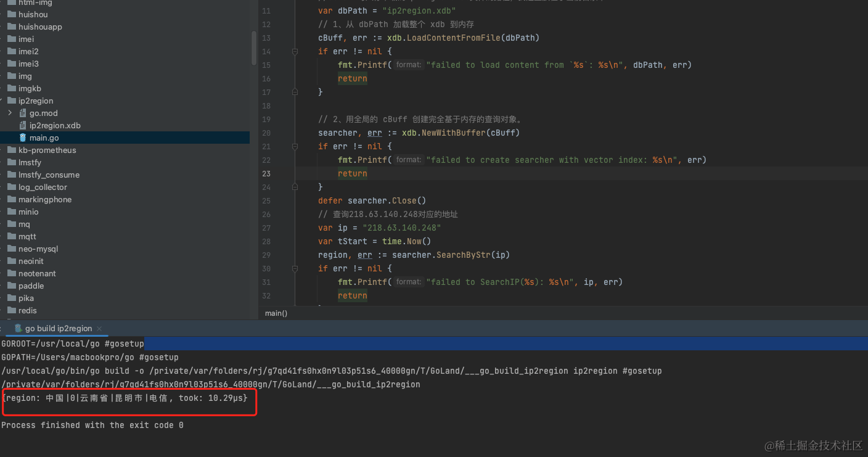Image resolution: width=868 pixels, height=457 pixels.
Task: Click the kb-prometheus folder icon
Action: [12, 150]
